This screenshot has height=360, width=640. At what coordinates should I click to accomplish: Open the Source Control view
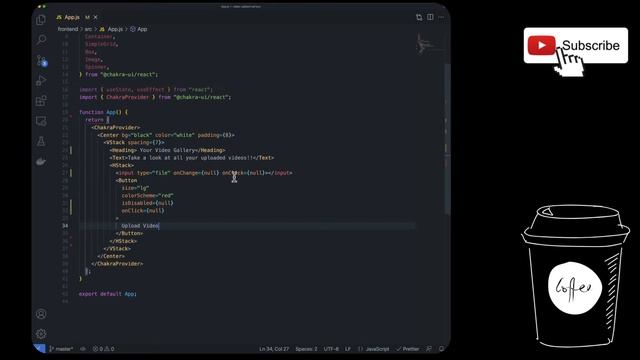[x=41, y=60]
